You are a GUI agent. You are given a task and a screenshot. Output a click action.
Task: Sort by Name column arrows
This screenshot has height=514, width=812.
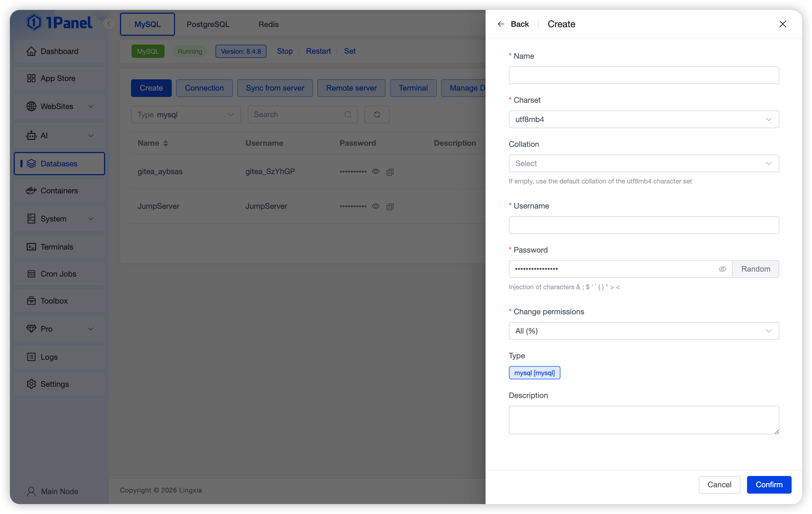[166, 143]
